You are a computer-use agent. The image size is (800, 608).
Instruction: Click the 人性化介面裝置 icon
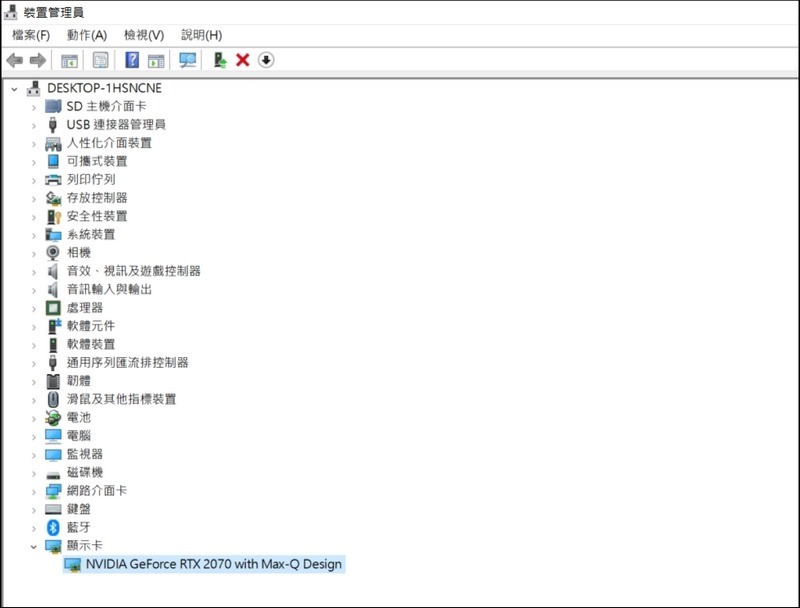point(53,143)
